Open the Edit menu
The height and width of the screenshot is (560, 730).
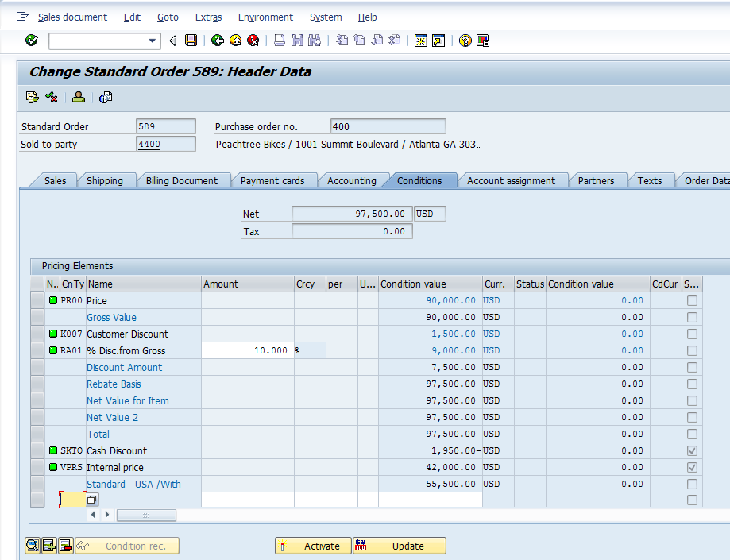132,17
